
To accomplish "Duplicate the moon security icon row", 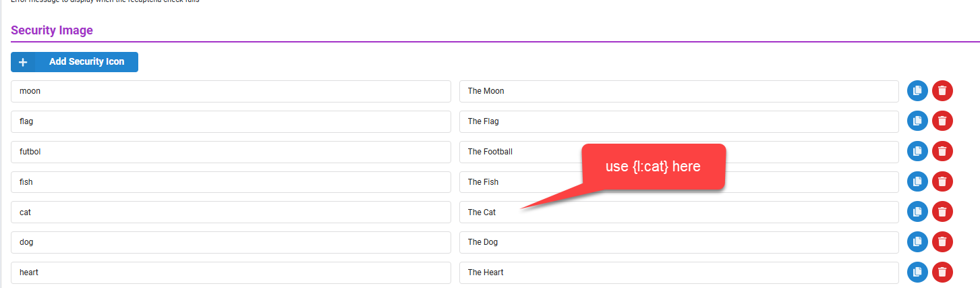I will click(917, 91).
